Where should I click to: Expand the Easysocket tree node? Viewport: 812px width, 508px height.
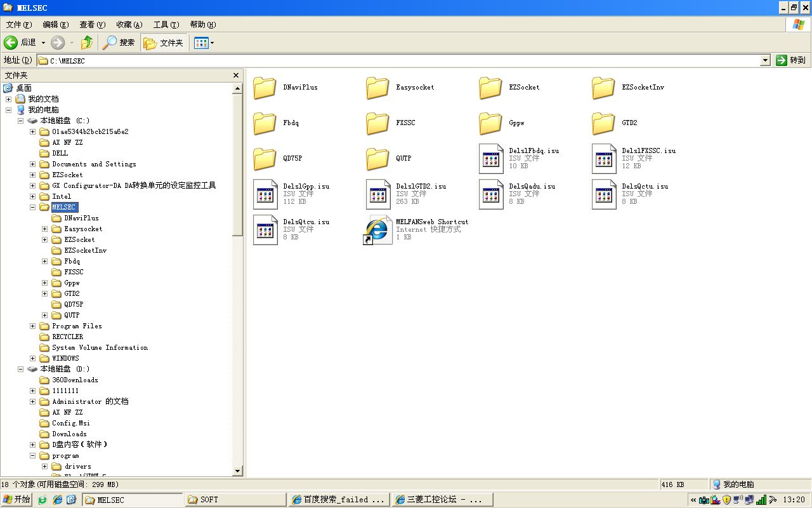[45, 229]
